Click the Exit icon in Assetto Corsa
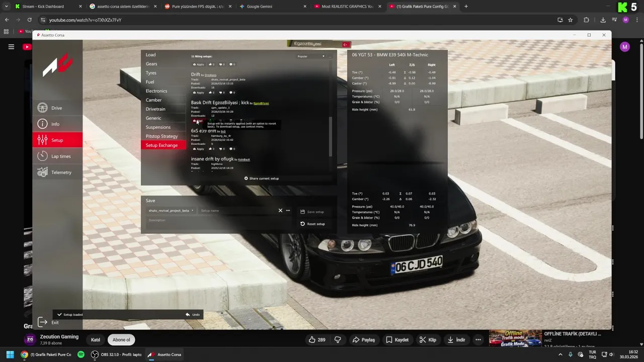Image resolution: width=644 pixels, height=362 pixels. (x=43, y=322)
